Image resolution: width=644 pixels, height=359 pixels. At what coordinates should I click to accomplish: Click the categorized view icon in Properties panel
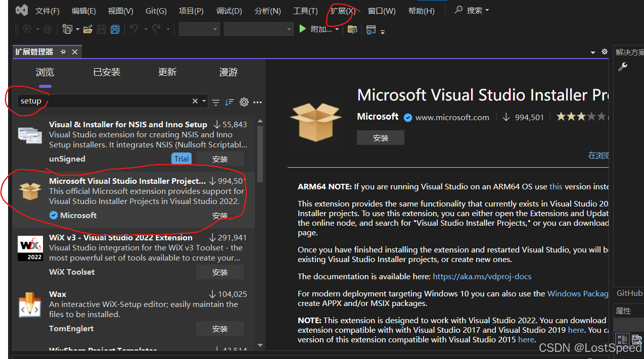622,339
